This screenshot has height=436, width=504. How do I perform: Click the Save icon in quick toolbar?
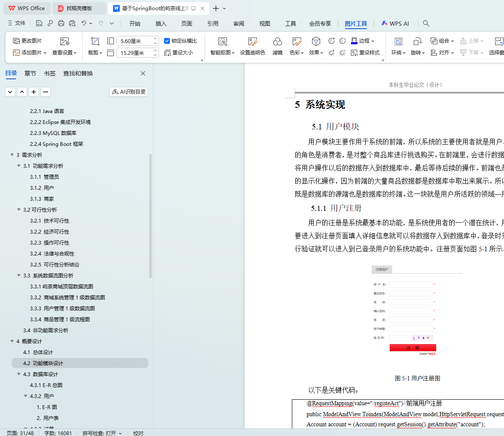point(39,23)
